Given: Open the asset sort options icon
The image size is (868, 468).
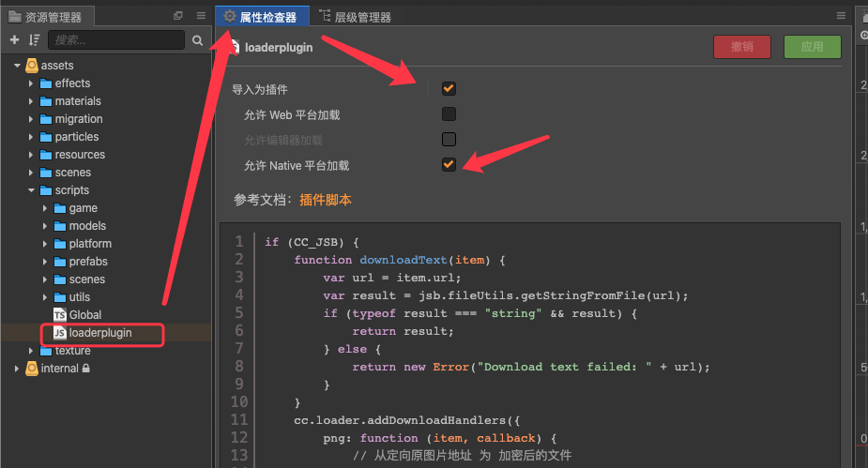Looking at the screenshot, I should click(35, 39).
